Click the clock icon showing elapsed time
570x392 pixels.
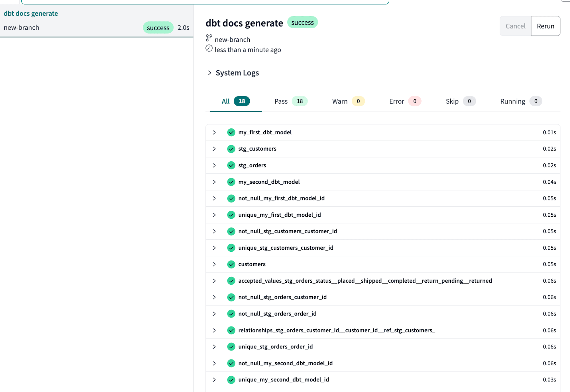point(209,49)
